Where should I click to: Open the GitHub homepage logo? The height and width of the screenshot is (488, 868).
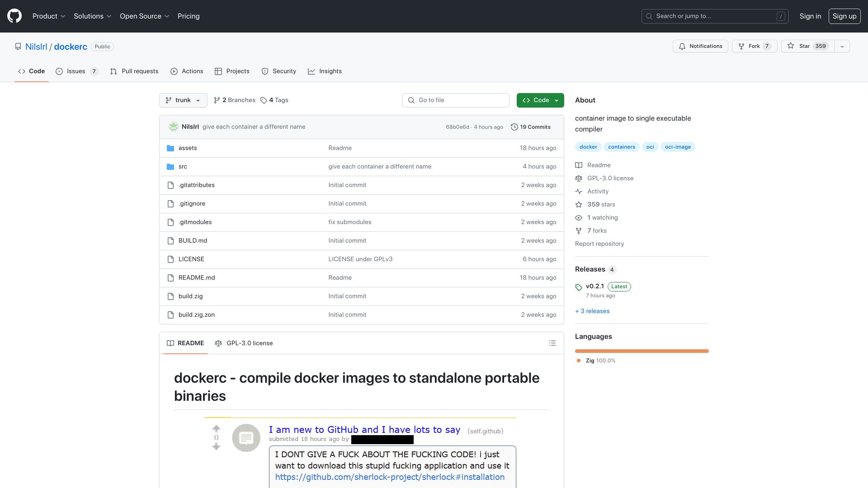pos(14,16)
